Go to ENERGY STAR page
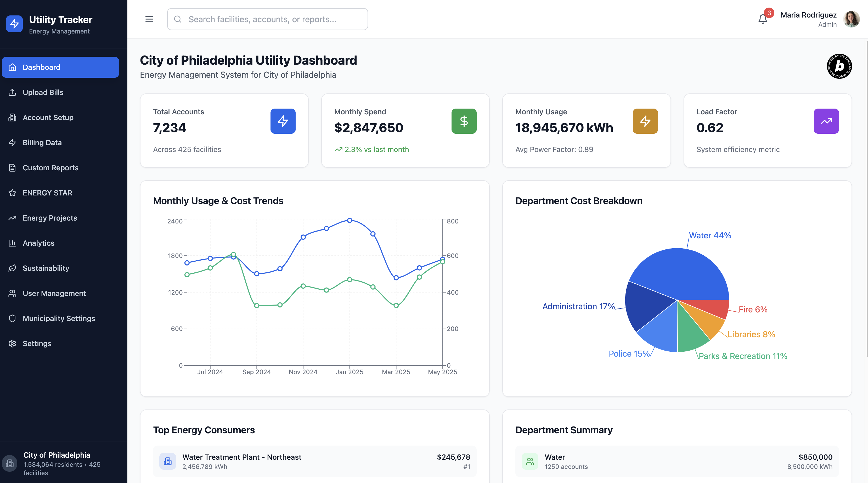 [x=47, y=193]
